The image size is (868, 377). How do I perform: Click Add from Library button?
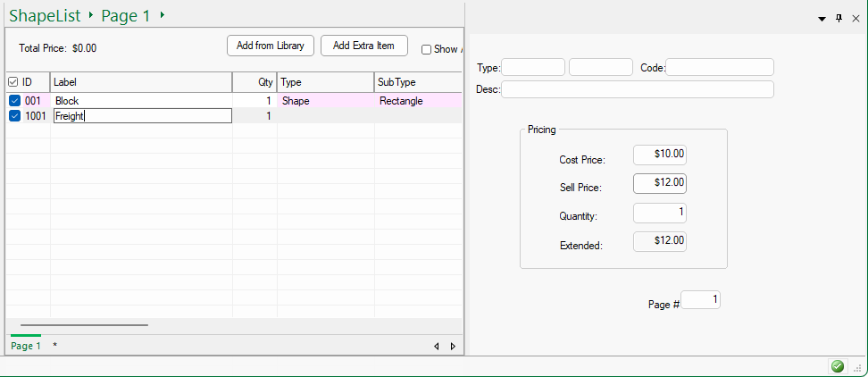pyautogui.click(x=271, y=46)
